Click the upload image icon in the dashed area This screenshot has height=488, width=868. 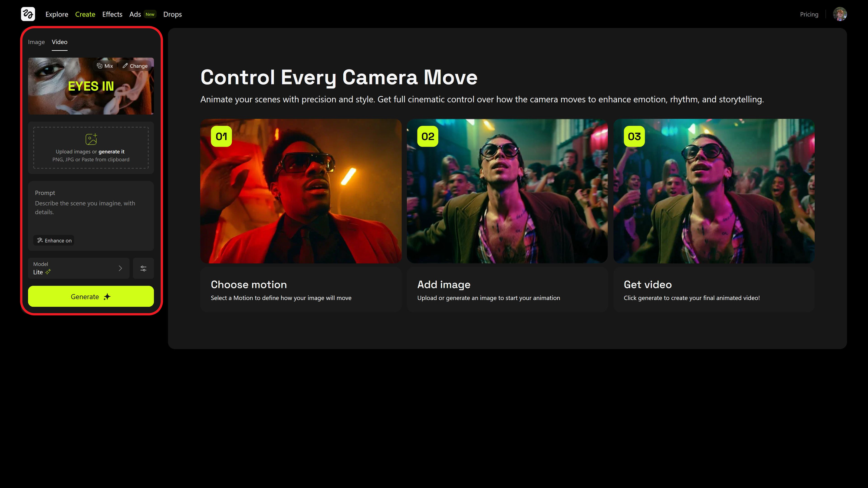click(91, 139)
